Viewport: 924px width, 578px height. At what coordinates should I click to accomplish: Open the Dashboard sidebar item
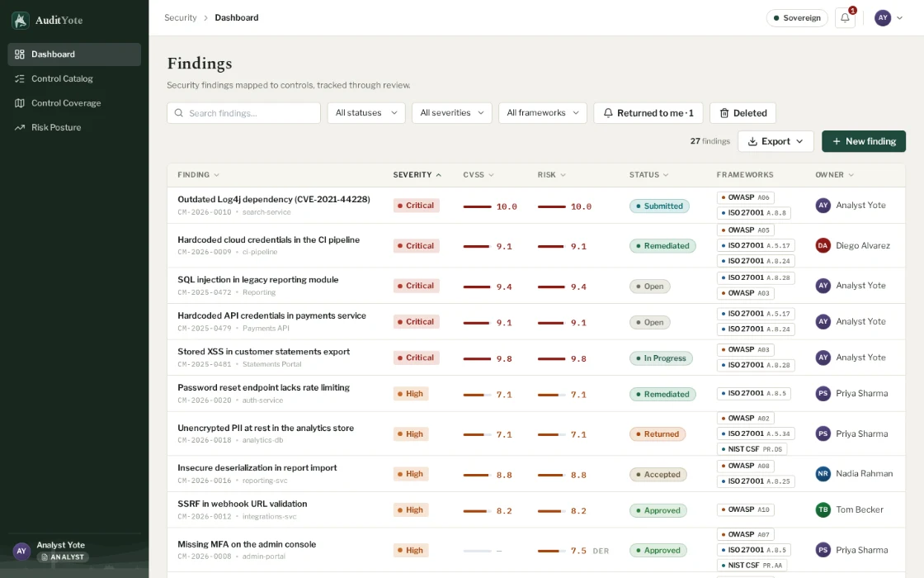(x=74, y=54)
